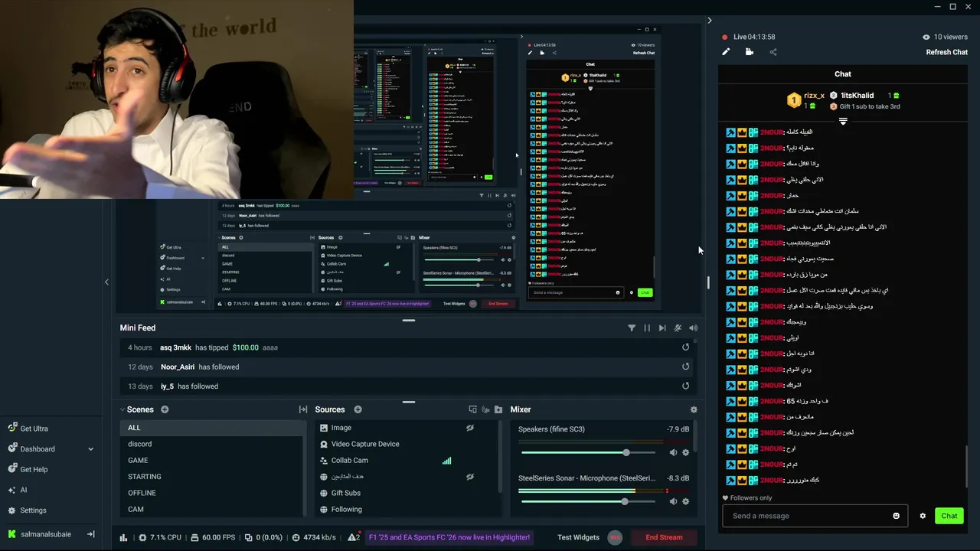This screenshot has width=980, height=551.
Task: Open settings gear for Speakers (fifine SC3)
Action: click(685, 452)
